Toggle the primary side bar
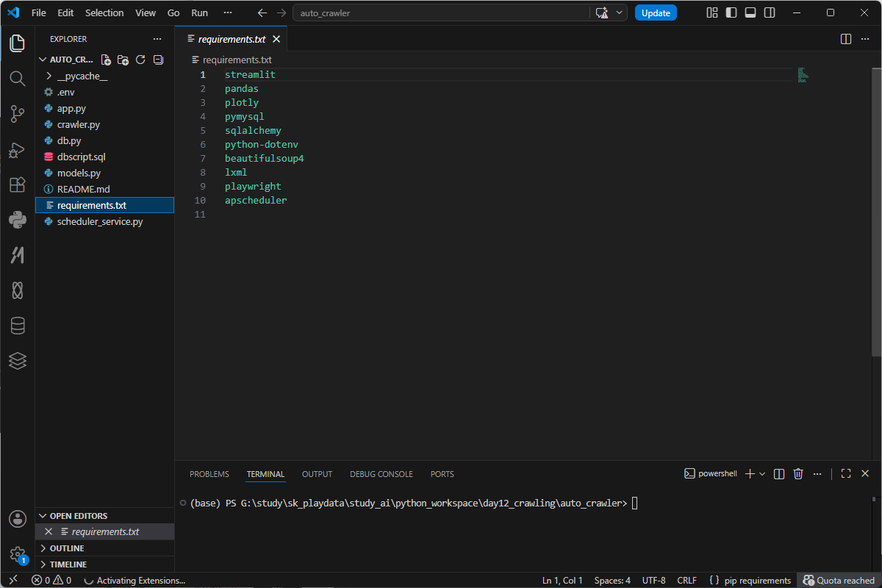This screenshot has height=588, width=882. click(x=731, y=12)
